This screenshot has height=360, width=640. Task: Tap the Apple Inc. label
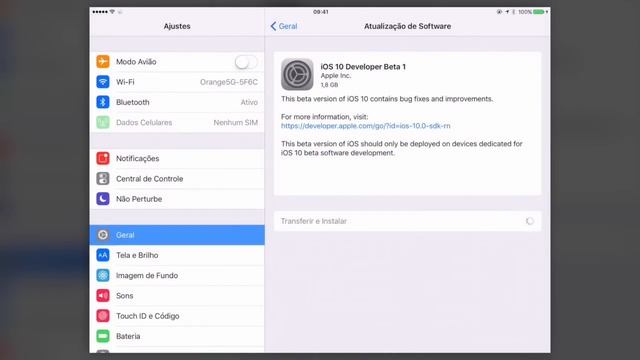(336, 76)
